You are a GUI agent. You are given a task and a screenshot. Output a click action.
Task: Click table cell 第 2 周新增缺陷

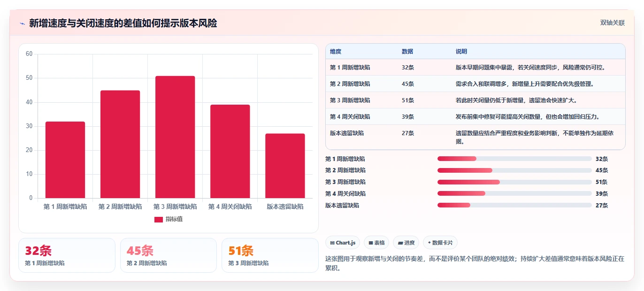tap(350, 84)
